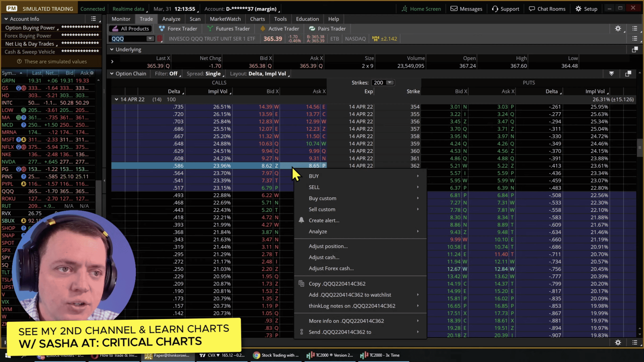Detach the Option Chain pop-out icon

pos(628,74)
